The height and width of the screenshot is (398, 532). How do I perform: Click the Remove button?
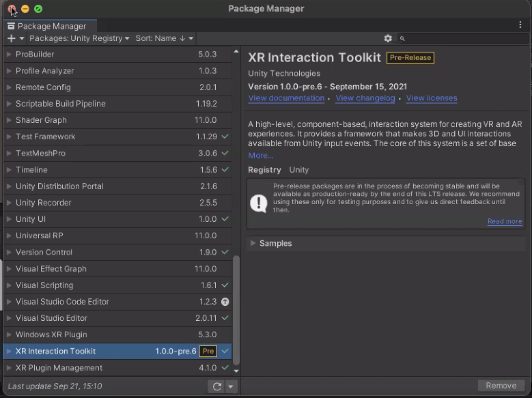pos(501,386)
